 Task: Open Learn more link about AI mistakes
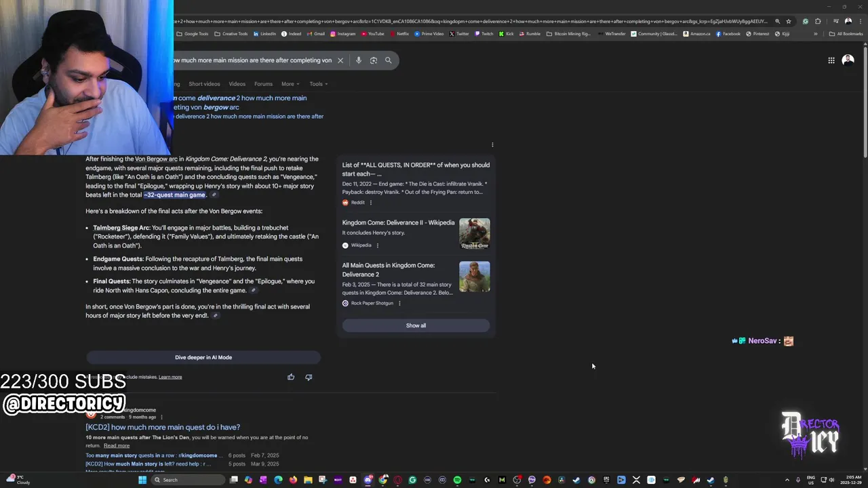[170, 377]
